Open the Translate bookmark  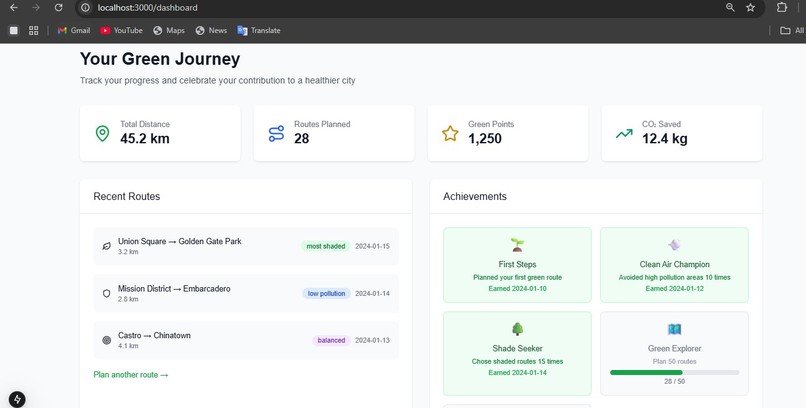point(259,30)
